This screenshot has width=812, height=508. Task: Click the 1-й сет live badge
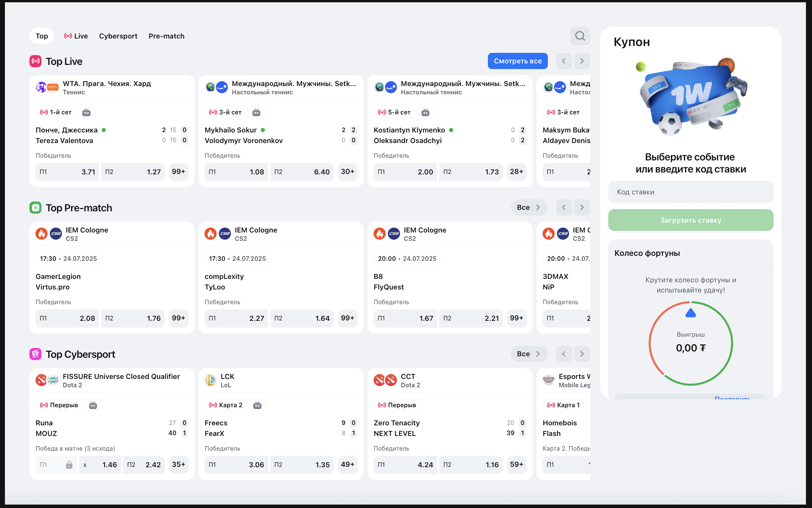tap(56, 112)
